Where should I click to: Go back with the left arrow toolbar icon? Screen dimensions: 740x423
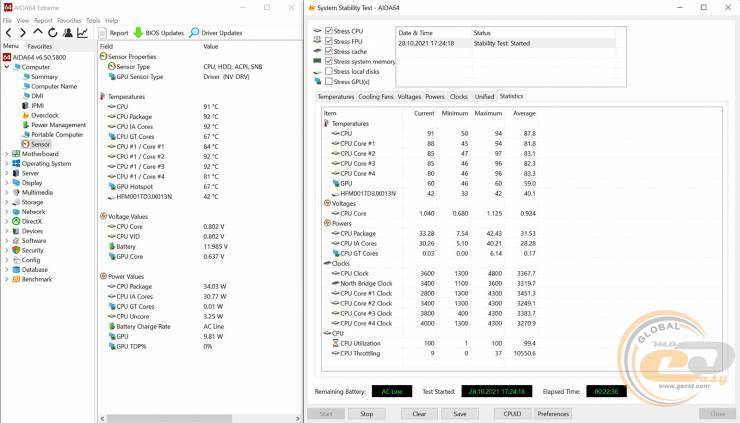pos(8,33)
